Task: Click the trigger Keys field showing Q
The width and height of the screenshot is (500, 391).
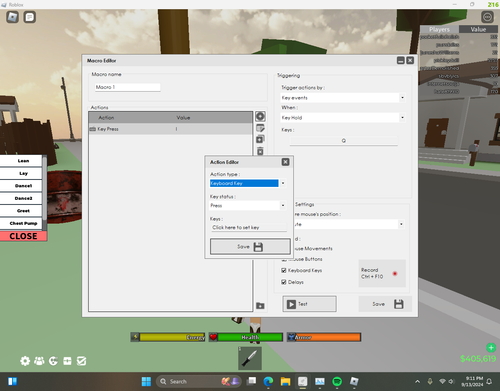Action: pos(344,141)
